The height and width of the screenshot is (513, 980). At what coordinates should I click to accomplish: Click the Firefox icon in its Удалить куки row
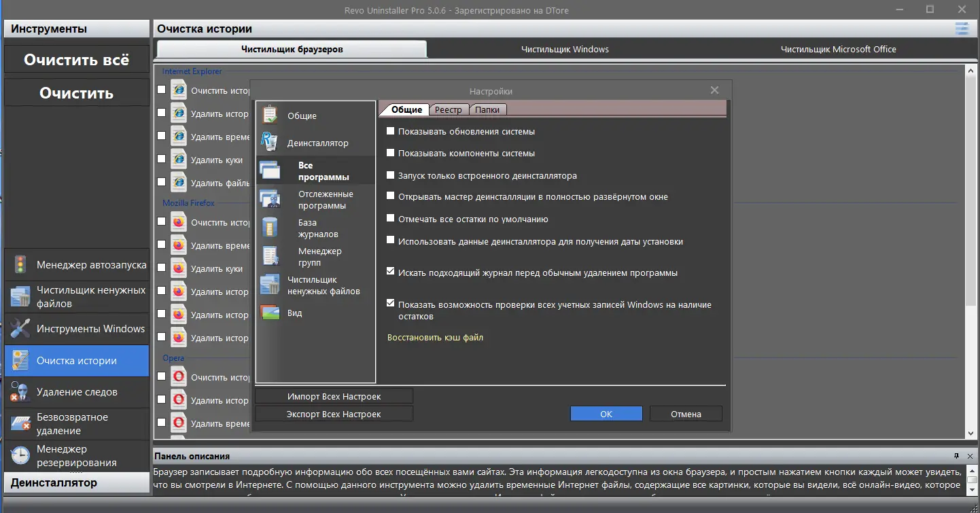pos(179,268)
